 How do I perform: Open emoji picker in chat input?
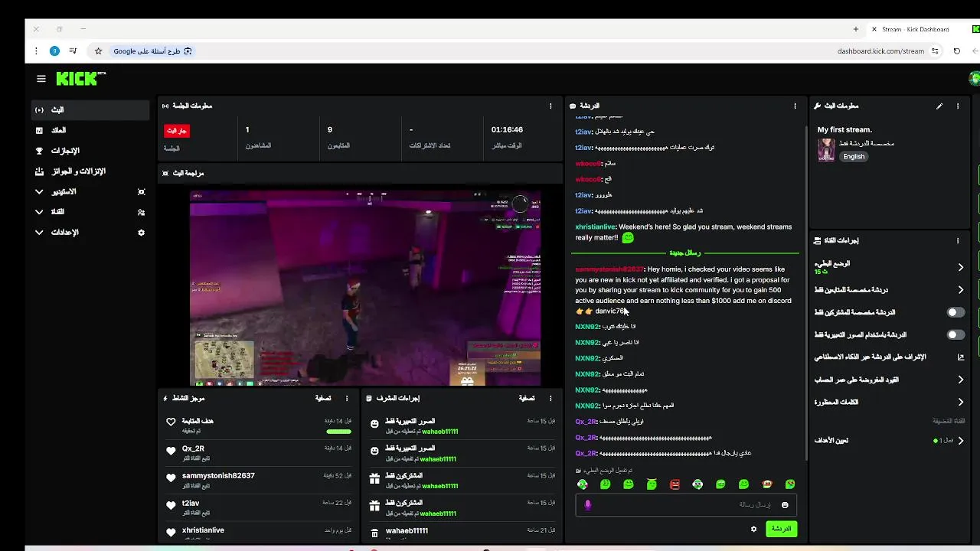[x=785, y=505]
